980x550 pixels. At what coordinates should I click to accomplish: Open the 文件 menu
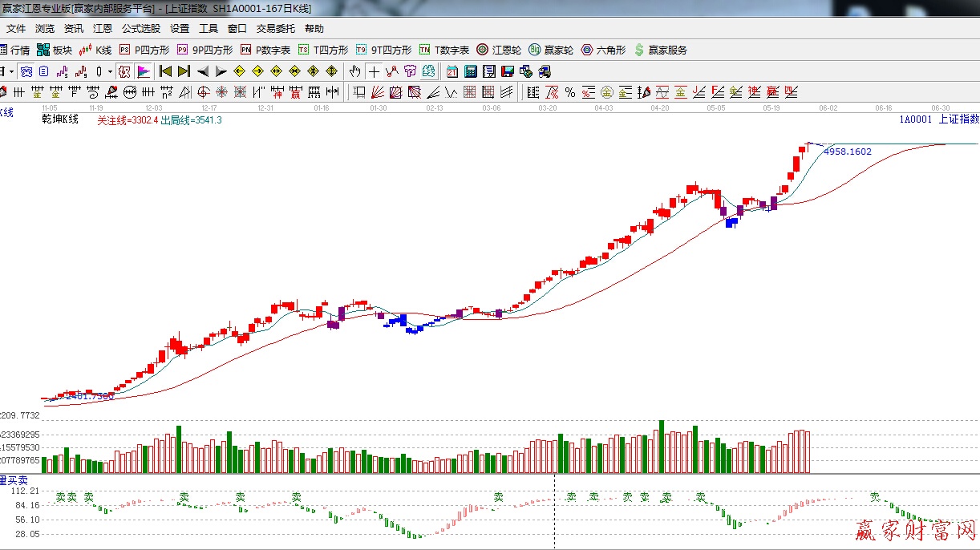(x=16, y=29)
